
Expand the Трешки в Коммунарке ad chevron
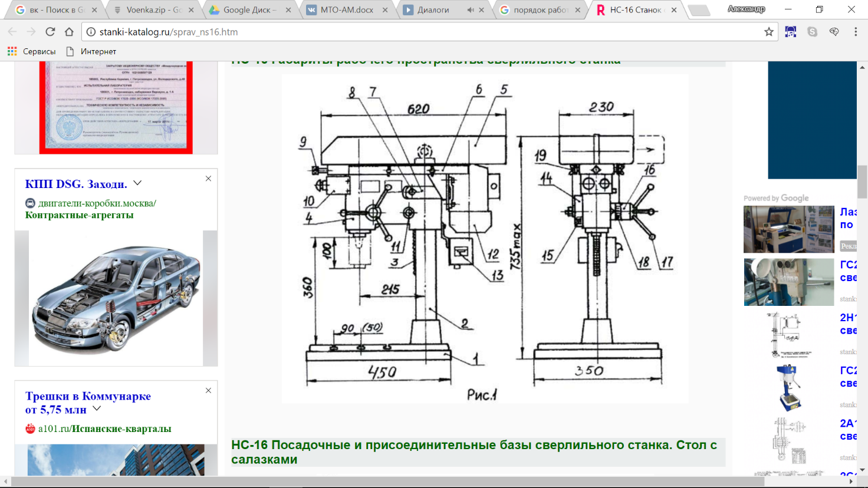click(x=97, y=408)
